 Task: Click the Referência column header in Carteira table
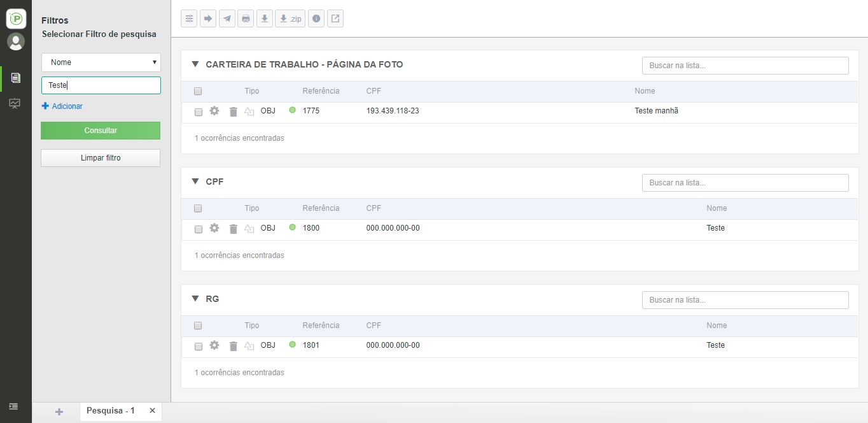click(321, 91)
